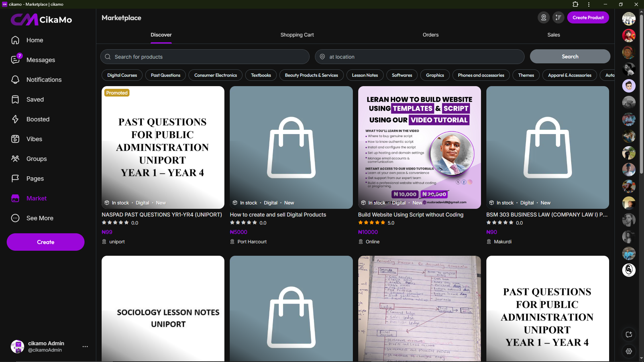The width and height of the screenshot is (644, 362).
Task: Click the location pin icon near Create Product
Action: [544, 17]
